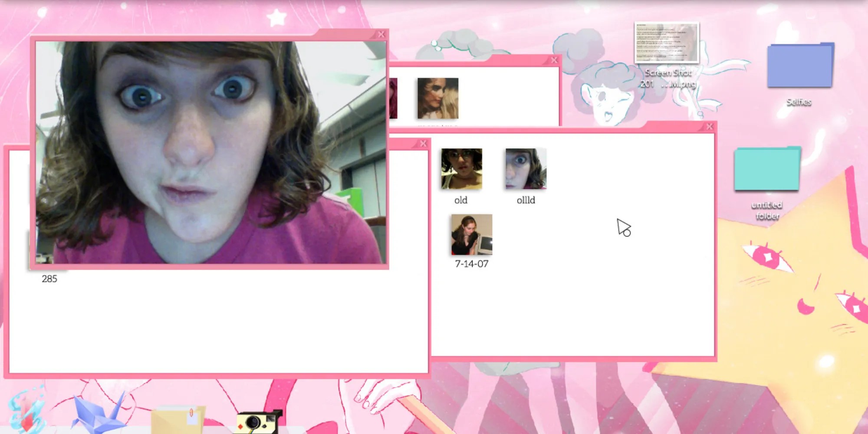Select the file name label 7-14-07
The height and width of the screenshot is (434, 868).
click(x=472, y=264)
